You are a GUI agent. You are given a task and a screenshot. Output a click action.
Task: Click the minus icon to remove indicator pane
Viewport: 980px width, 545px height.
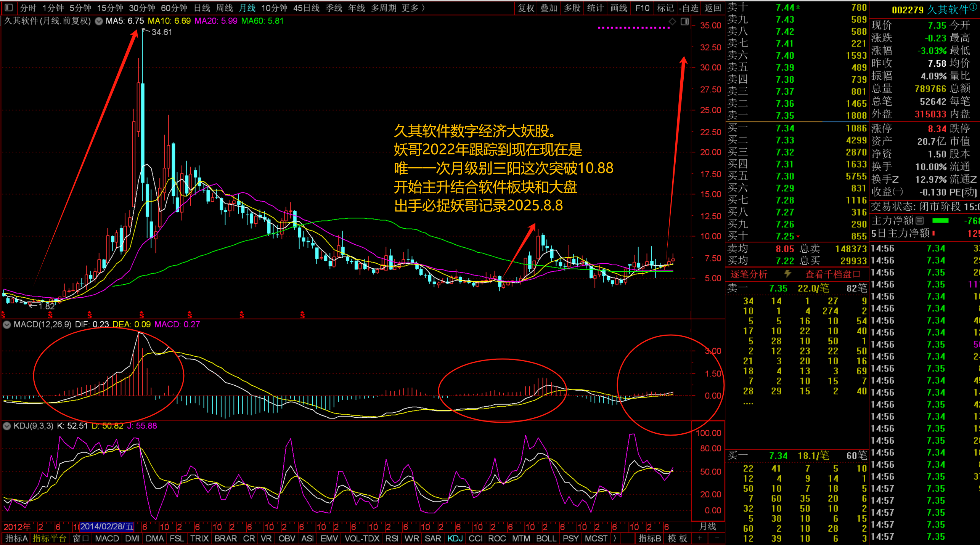717,538
